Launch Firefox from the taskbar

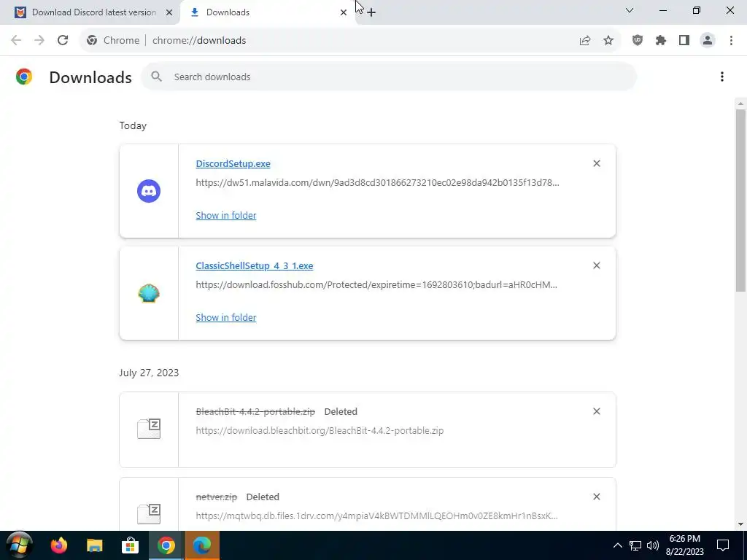(59, 545)
